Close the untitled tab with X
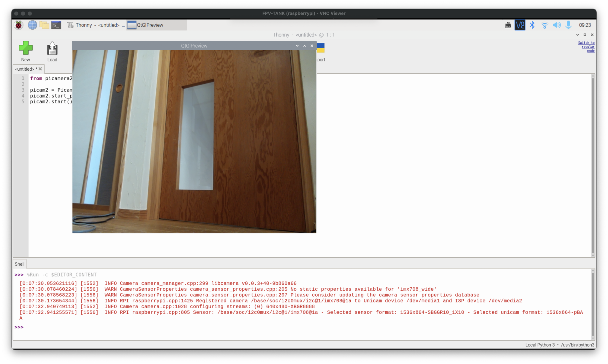 tap(40, 69)
